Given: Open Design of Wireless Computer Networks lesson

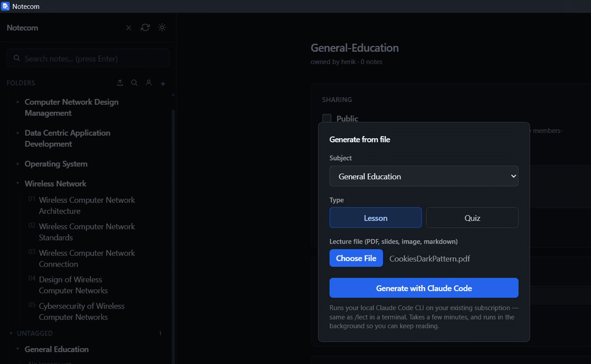Looking at the screenshot, I should (x=73, y=285).
